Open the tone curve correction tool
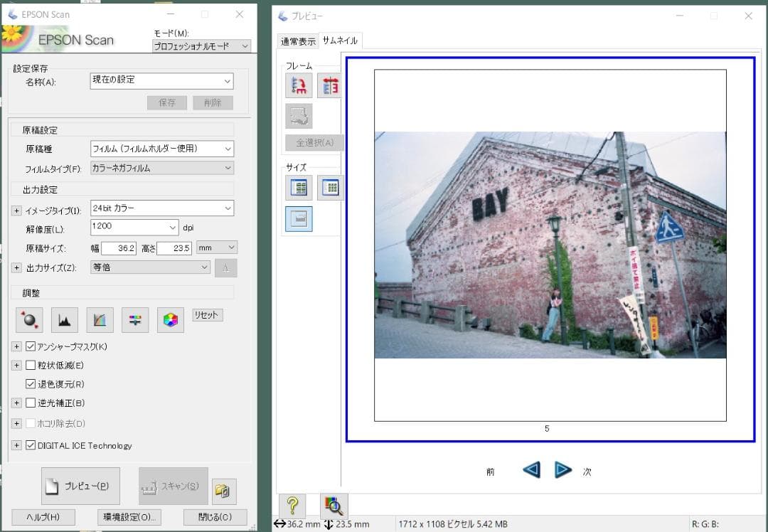The image size is (768, 532). click(100, 320)
